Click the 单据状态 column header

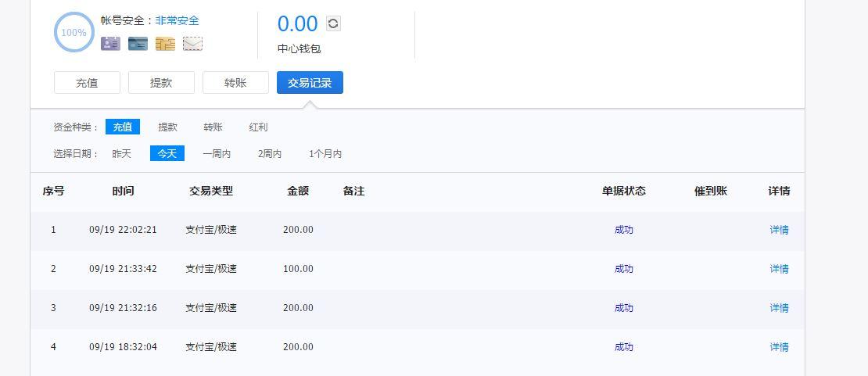pos(624,191)
